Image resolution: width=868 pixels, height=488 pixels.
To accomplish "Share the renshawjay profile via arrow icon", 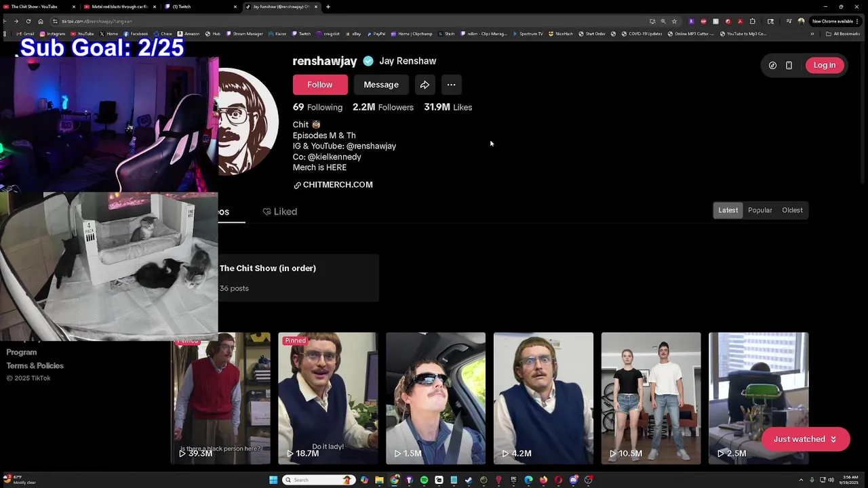I will coord(425,85).
